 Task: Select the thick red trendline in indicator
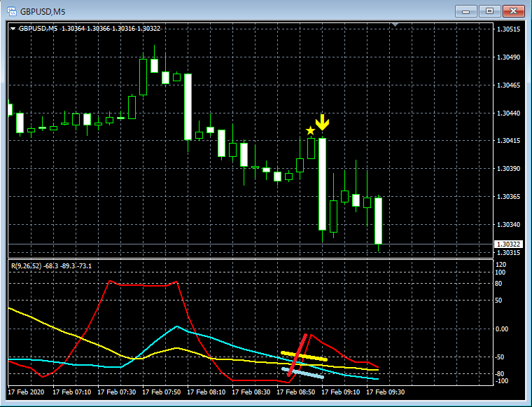297,355
